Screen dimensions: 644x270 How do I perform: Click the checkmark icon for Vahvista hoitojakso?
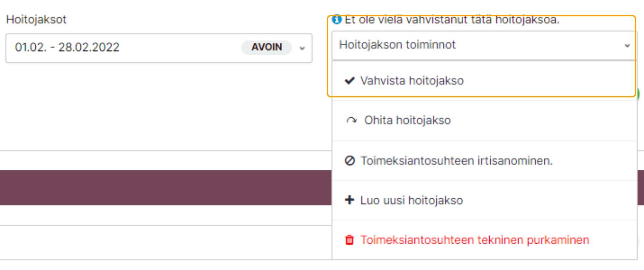tap(349, 80)
